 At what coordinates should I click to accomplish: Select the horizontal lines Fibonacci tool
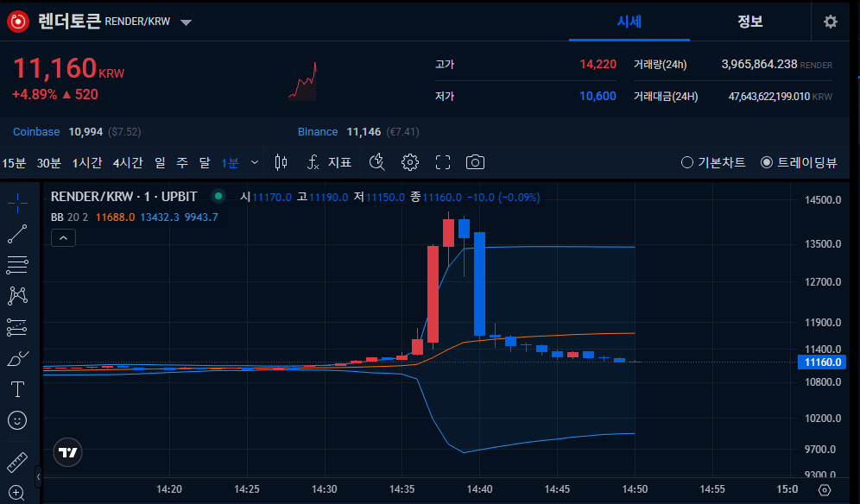17,265
